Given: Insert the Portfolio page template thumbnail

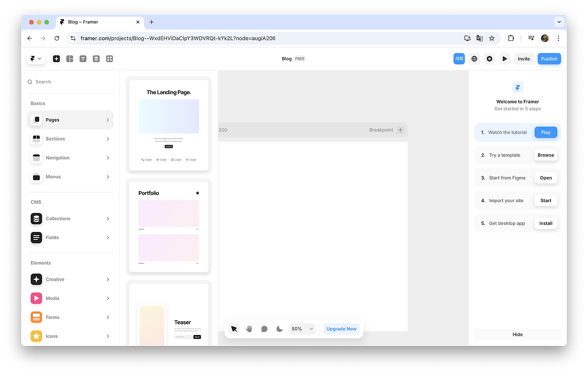Looking at the screenshot, I should (x=169, y=227).
